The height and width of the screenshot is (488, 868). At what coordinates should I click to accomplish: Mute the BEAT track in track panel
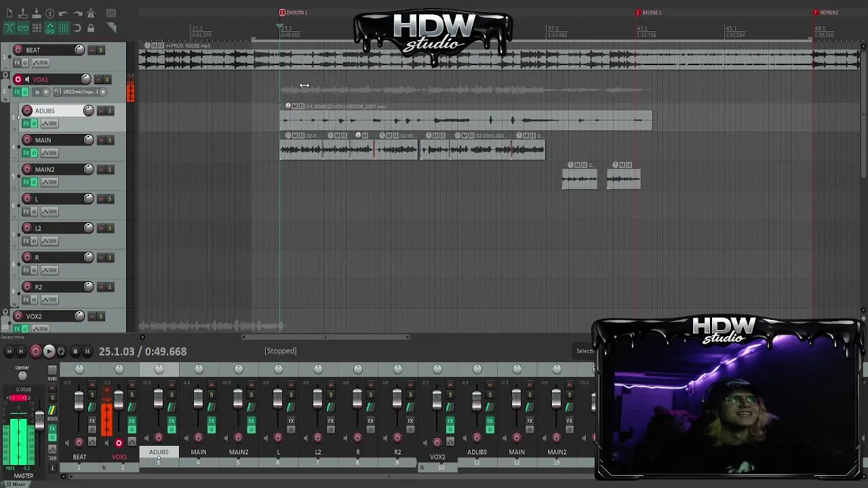point(92,50)
